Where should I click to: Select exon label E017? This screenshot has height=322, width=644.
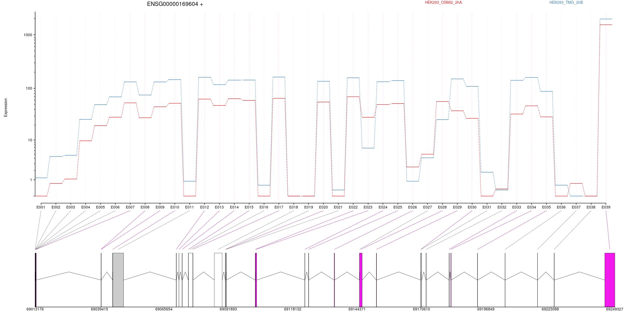pyautogui.click(x=279, y=207)
